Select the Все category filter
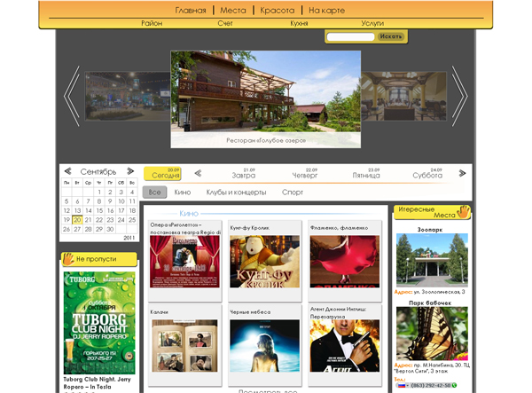The image size is (532, 393). (154, 193)
